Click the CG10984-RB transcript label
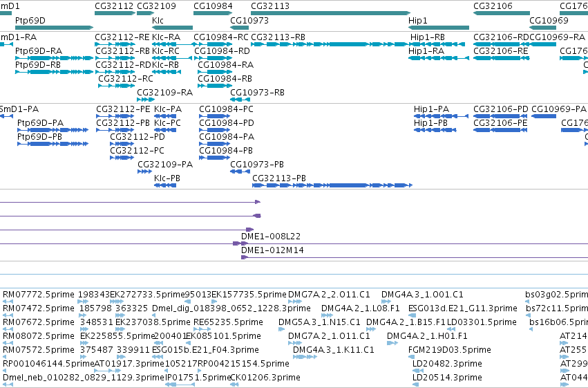 pos(225,78)
